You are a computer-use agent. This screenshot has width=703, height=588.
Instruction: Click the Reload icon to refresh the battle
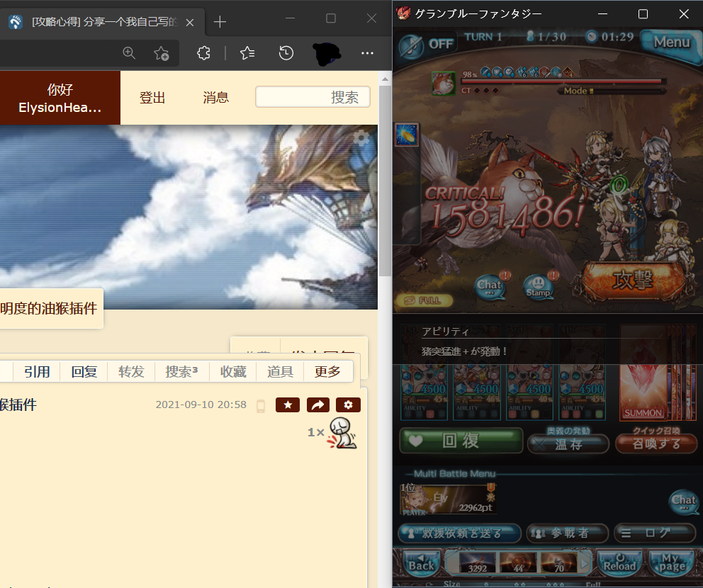(x=619, y=563)
